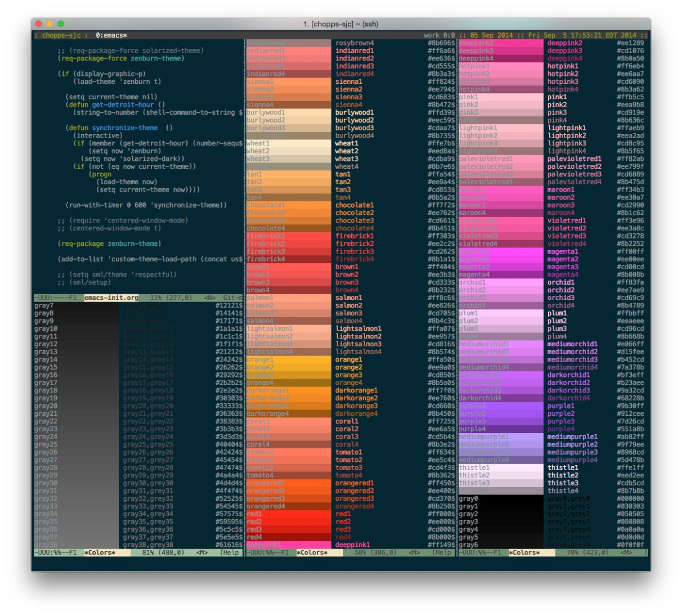The image size is (682, 616).
Task: Click the function name synchronize-theme in defun line
Action: [125, 128]
